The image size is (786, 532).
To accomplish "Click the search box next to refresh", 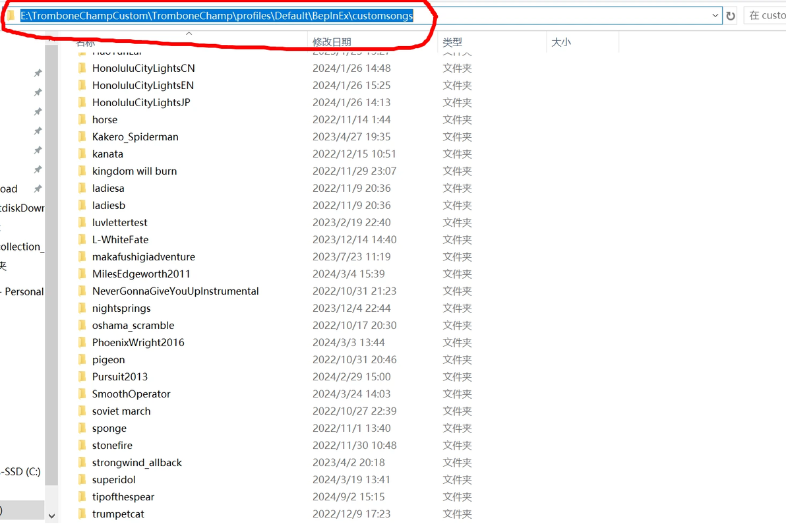I will [x=765, y=16].
